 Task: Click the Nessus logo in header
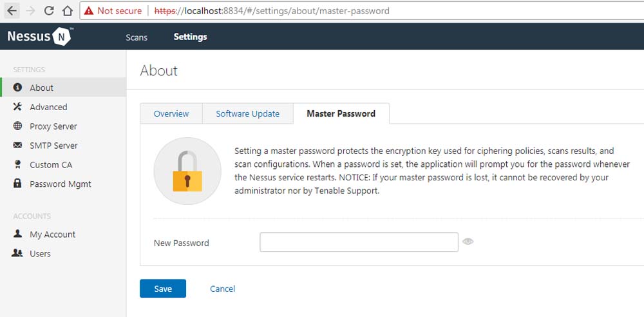39,37
